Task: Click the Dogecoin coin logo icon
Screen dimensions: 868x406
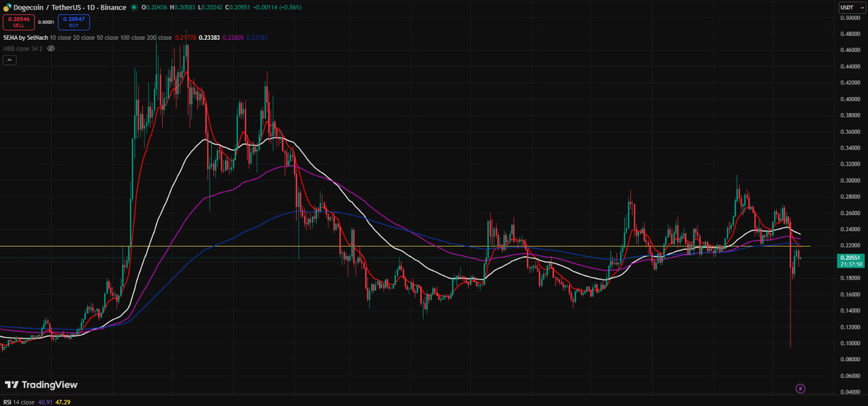Action: [7, 7]
